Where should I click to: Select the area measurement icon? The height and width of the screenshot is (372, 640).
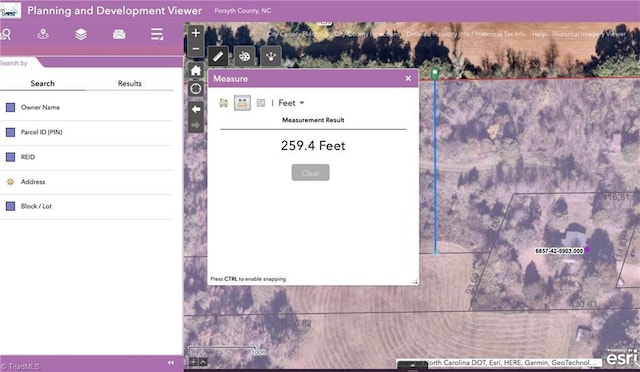pos(223,103)
